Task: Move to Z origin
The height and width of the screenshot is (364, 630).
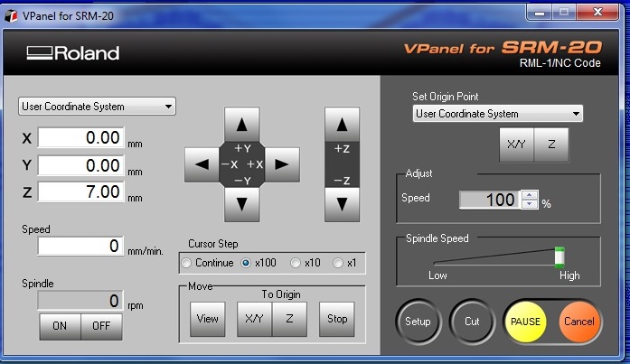Action: (x=289, y=319)
